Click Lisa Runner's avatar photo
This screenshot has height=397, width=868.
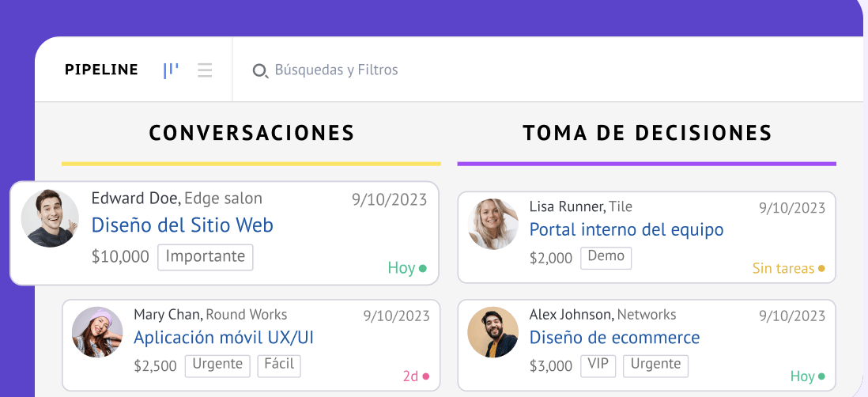click(493, 224)
